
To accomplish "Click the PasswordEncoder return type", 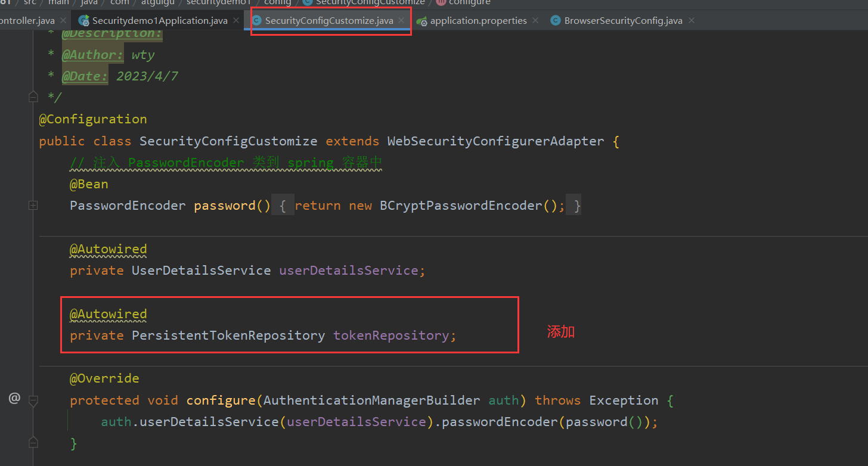I will 128,206.
